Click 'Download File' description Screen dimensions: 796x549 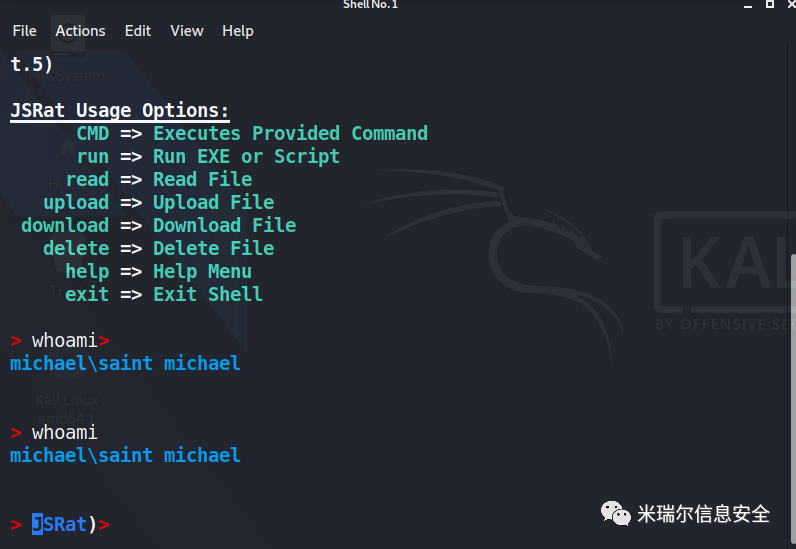click(x=224, y=225)
